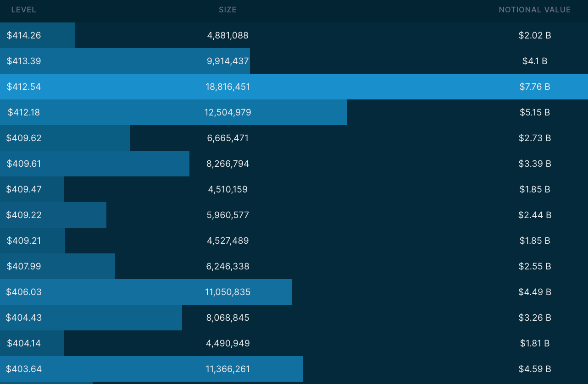The image size is (588, 384).
Task: Click the SIZE column header
Action: click(x=227, y=10)
